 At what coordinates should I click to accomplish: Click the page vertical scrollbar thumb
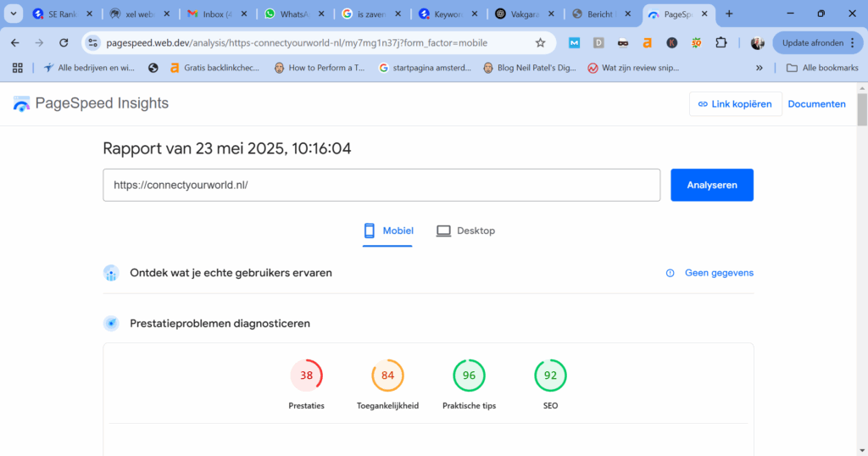(862, 109)
